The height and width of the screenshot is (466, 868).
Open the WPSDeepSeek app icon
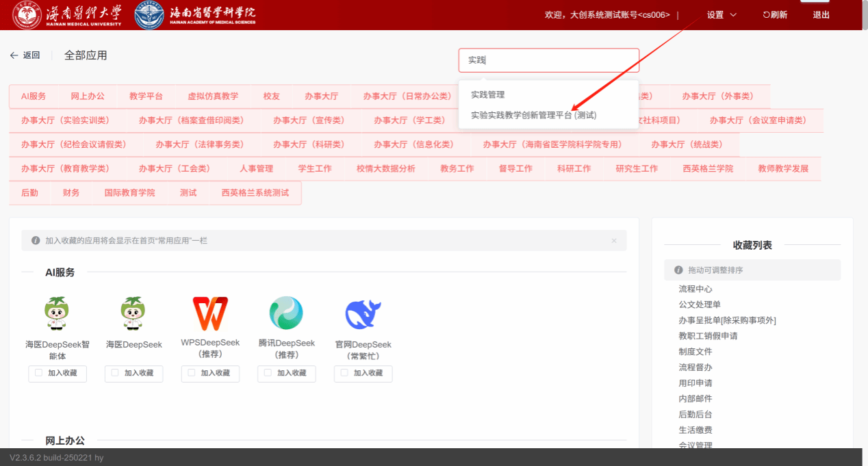point(210,314)
